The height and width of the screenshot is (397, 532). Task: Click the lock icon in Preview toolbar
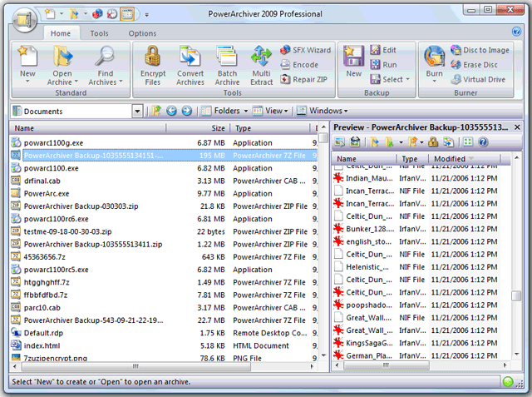(x=433, y=142)
